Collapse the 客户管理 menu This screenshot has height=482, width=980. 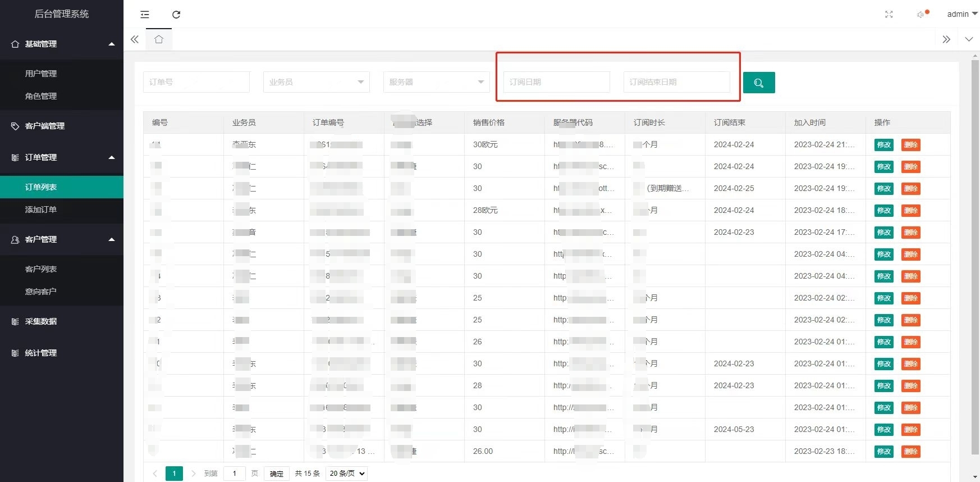[x=62, y=239]
